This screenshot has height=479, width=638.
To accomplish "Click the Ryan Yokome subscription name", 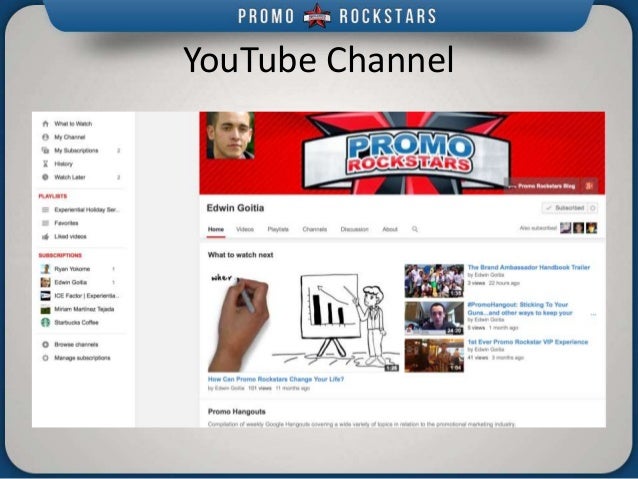I will pyautogui.click(x=72, y=269).
